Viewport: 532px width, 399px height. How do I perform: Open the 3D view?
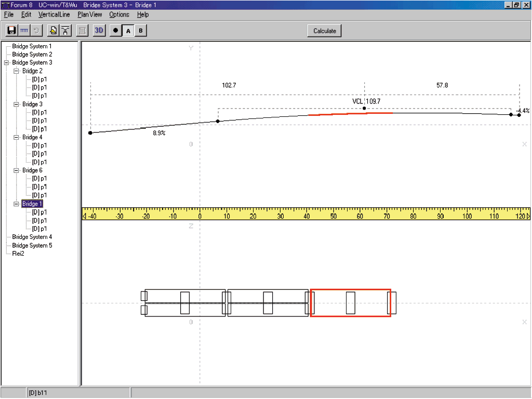pyautogui.click(x=99, y=31)
